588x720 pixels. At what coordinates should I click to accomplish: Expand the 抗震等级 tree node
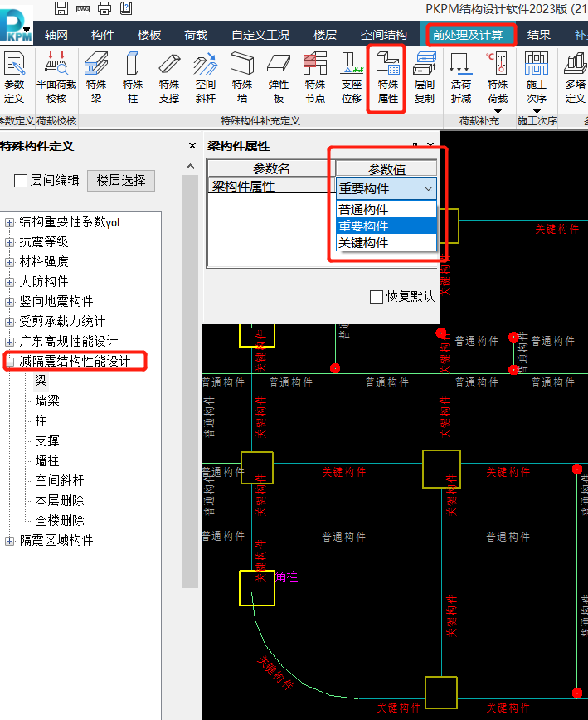click(9, 242)
